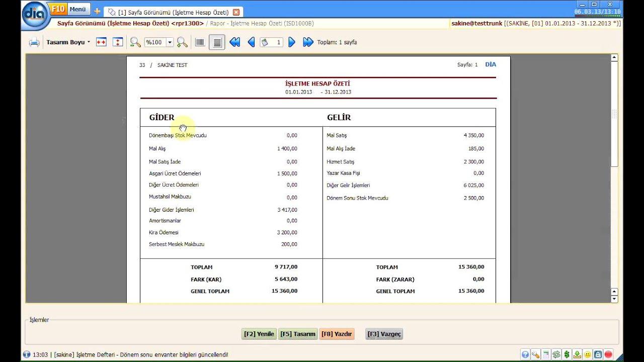Click the sakine@testtrunk user label
Image resolution: width=644 pixels, height=362 pixels.
(x=476, y=23)
